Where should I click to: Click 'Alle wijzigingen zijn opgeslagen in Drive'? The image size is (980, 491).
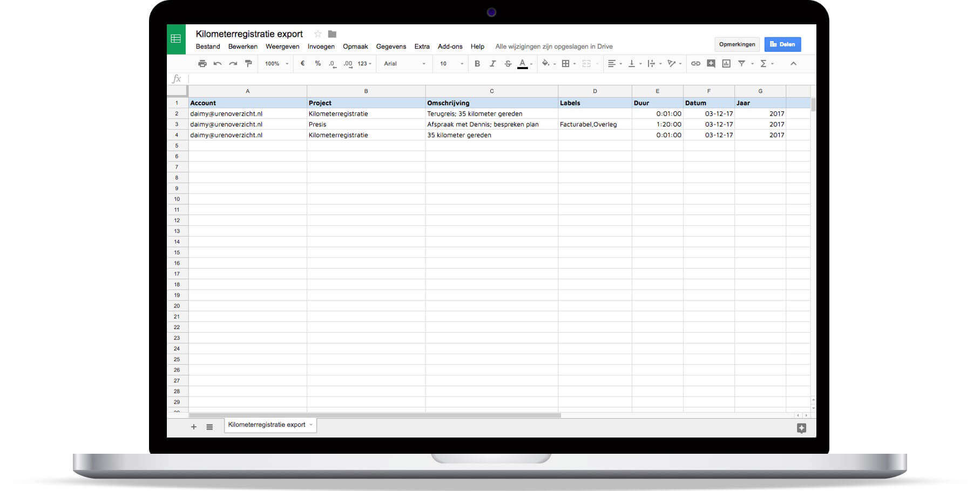click(554, 46)
